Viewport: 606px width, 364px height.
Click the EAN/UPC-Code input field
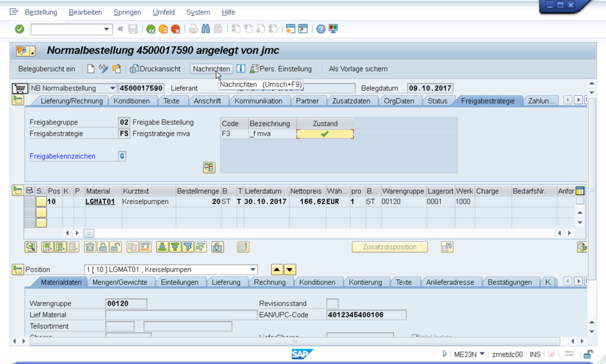coord(366,315)
